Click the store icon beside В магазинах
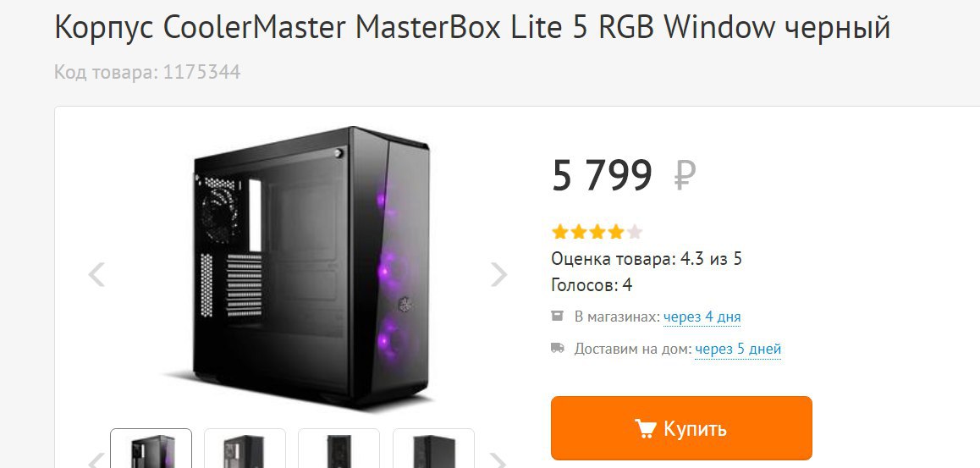Viewport: 980px width, 468px height. pyautogui.click(x=557, y=317)
